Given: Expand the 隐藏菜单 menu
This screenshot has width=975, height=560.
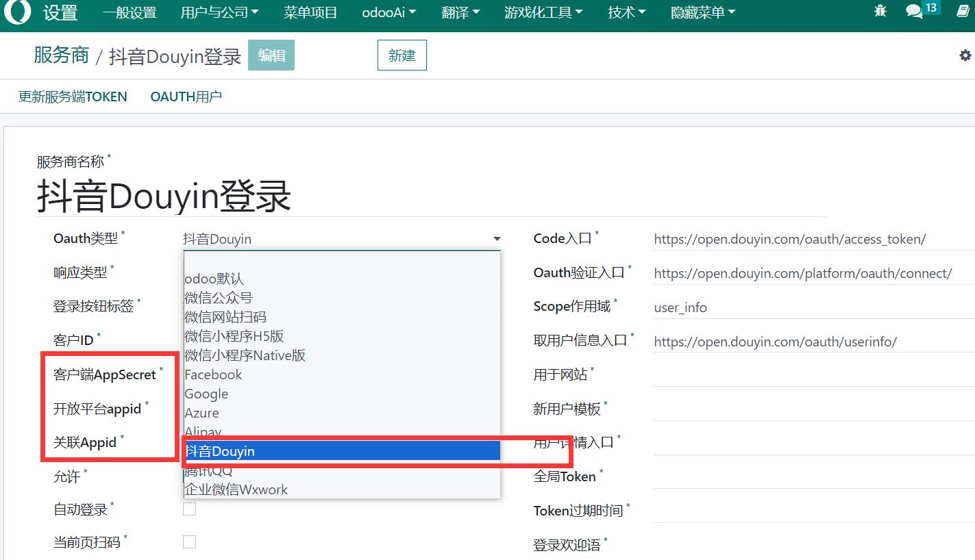Looking at the screenshot, I should (703, 12).
